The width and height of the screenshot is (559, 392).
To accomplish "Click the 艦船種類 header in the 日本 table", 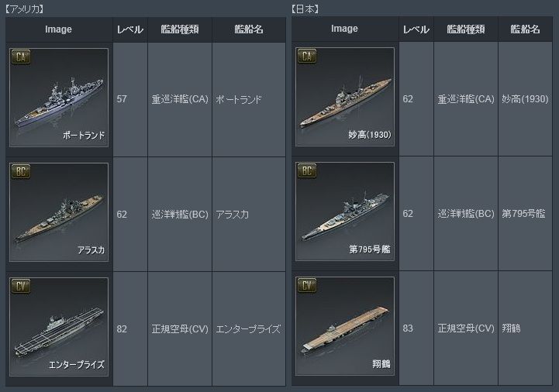I will (466, 29).
